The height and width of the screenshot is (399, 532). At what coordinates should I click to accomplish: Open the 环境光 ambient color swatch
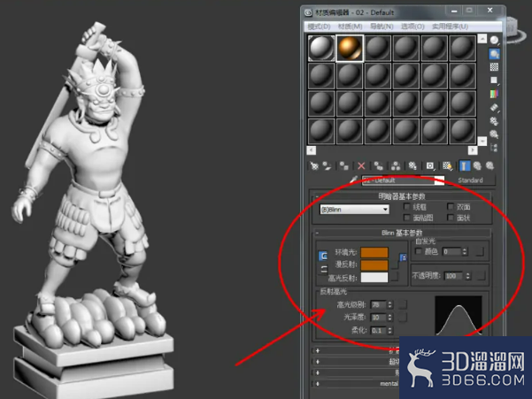(x=374, y=252)
